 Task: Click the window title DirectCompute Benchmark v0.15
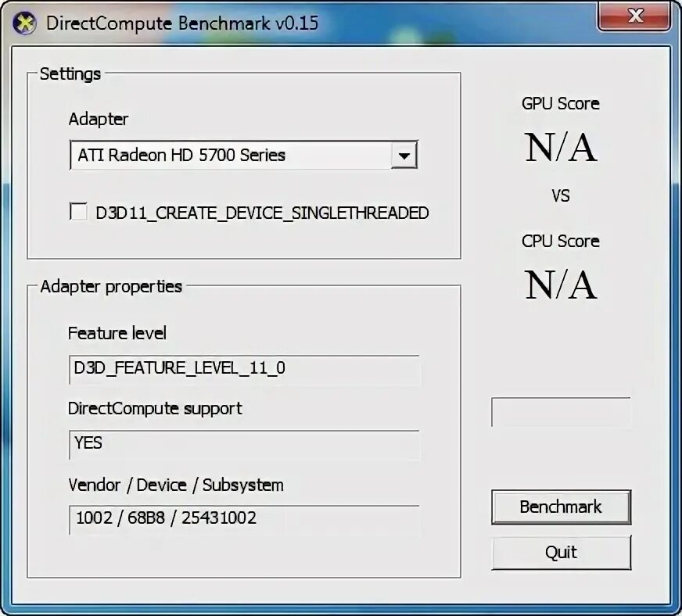point(181,23)
